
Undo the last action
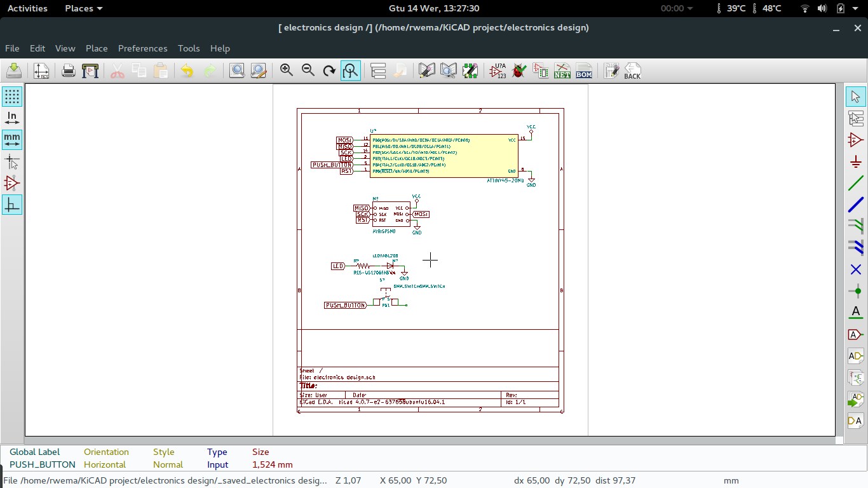[x=186, y=71]
